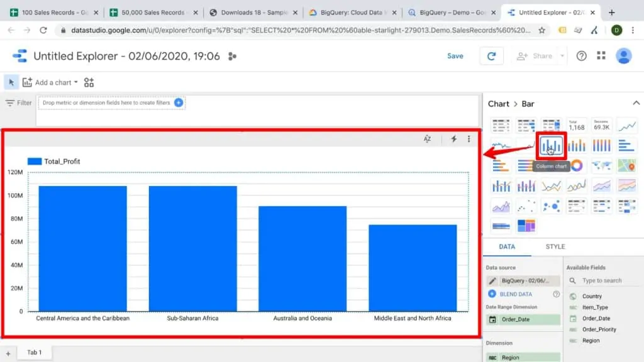Open the Add a chart dropdown
Viewport: 644px width, 362px height.
point(50,82)
